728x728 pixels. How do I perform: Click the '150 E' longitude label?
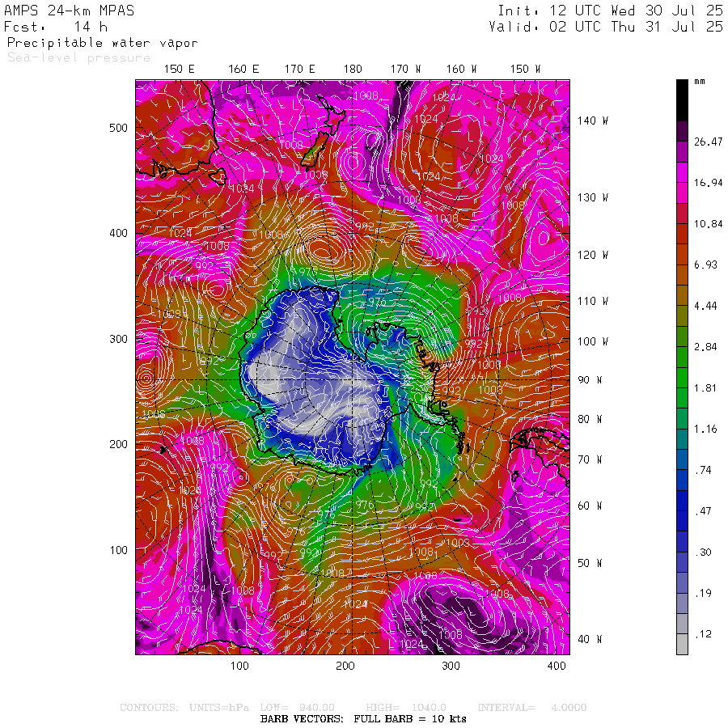click(180, 69)
